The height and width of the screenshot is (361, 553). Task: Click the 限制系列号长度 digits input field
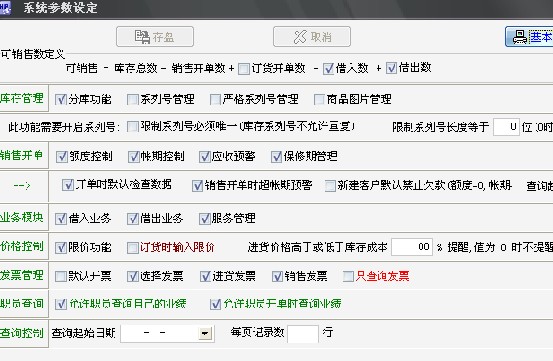[x=506, y=127]
